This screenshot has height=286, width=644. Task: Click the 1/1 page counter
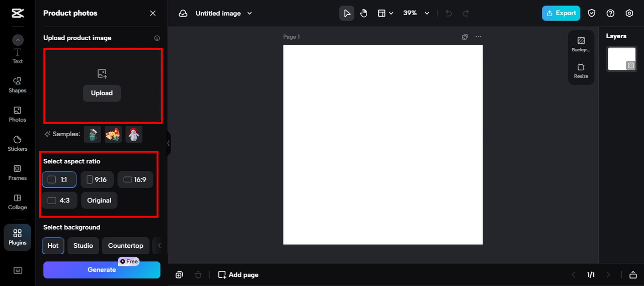point(591,275)
